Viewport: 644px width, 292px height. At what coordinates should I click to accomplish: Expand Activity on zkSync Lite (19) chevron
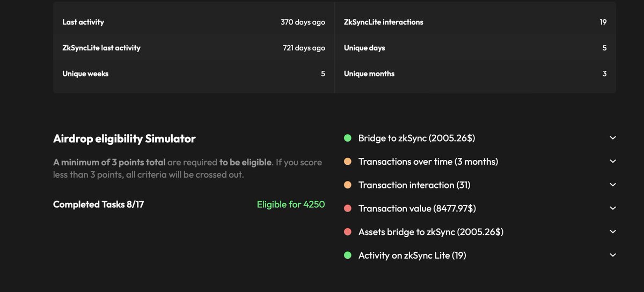613,255
